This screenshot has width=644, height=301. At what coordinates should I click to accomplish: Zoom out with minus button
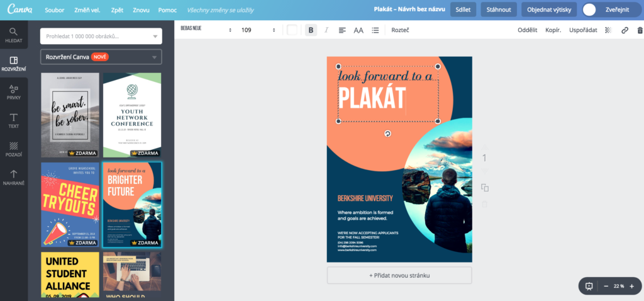(x=606, y=286)
